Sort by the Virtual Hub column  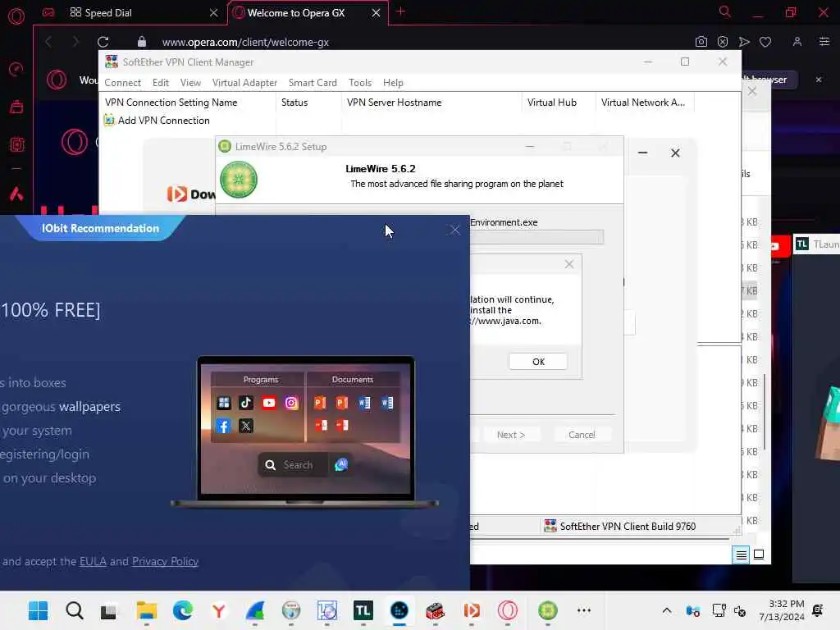click(x=558, y=103)
